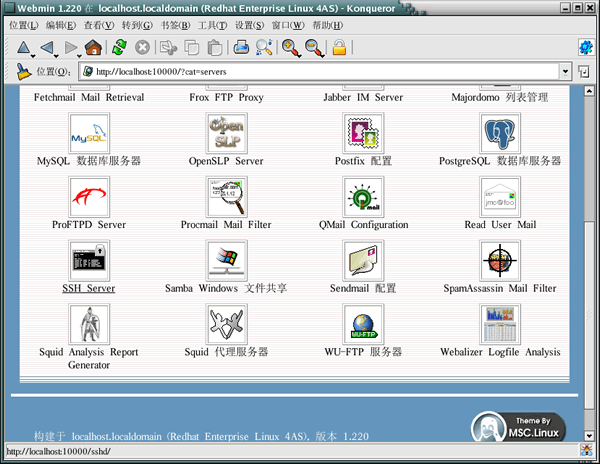Click the KDE gear throbber icon

(x=585, y=47)
